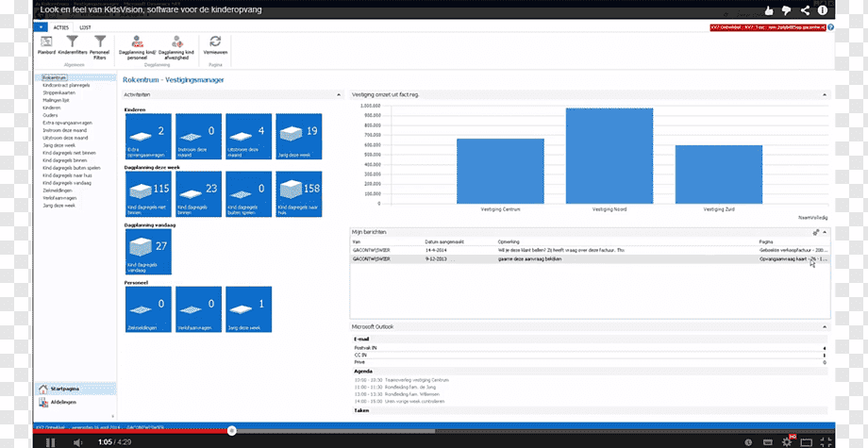
Task: Select Zickmeldingen in the navigation list
Action: [x=58, y=191]
